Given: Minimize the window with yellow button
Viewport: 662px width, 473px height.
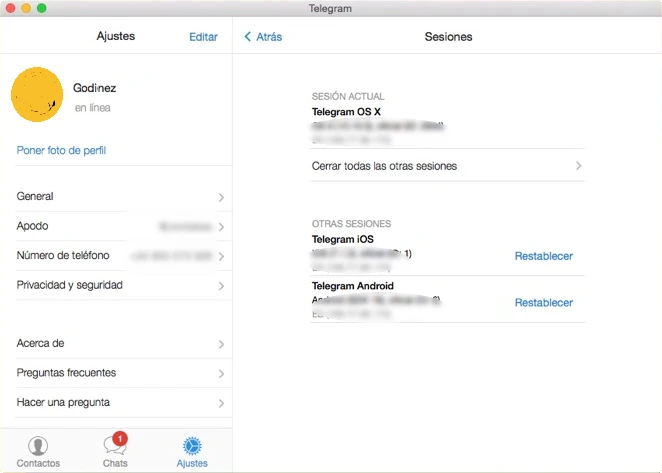Looking at the screenshot, I should 26,8.
